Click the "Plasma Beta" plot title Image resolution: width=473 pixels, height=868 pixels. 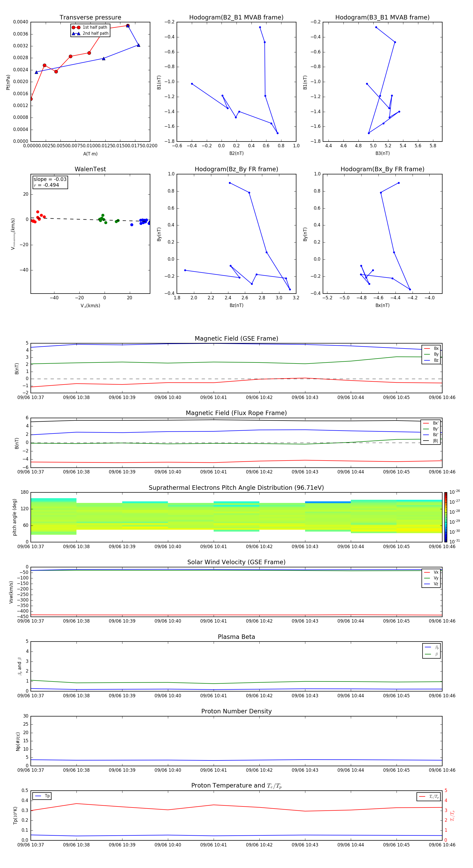point(236,637)
